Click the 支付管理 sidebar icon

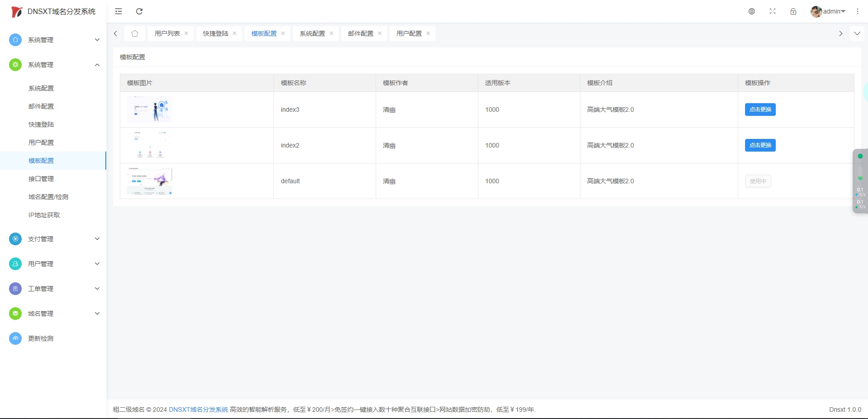click(15, 239)
